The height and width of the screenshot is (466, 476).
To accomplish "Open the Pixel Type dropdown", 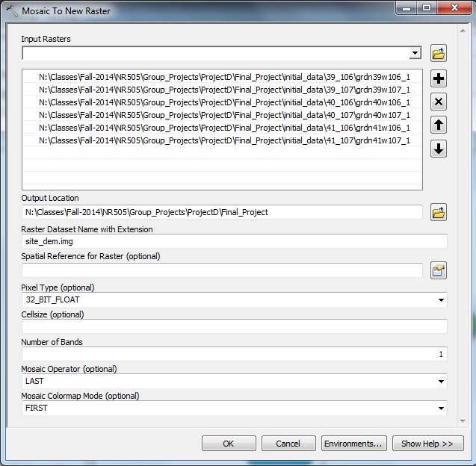I will [x=440, y=300].
